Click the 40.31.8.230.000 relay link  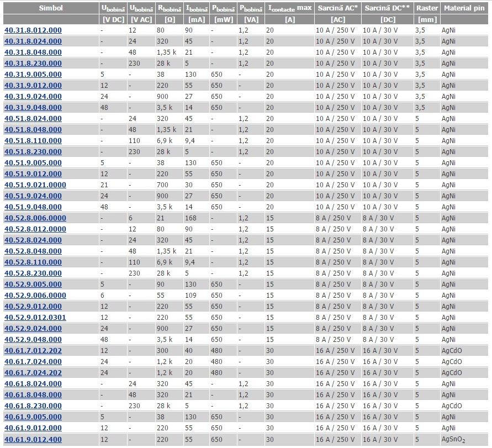tap(33, 64)
